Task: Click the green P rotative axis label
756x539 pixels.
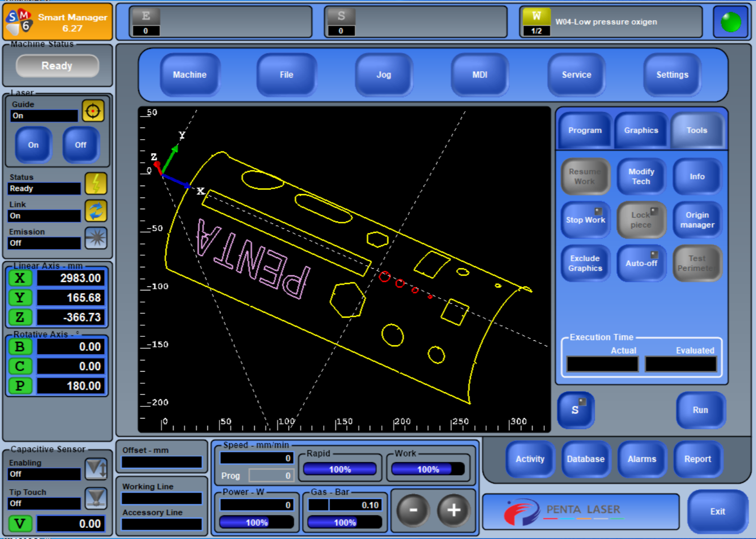Action: pyautogui.click(x=20, y=386)
